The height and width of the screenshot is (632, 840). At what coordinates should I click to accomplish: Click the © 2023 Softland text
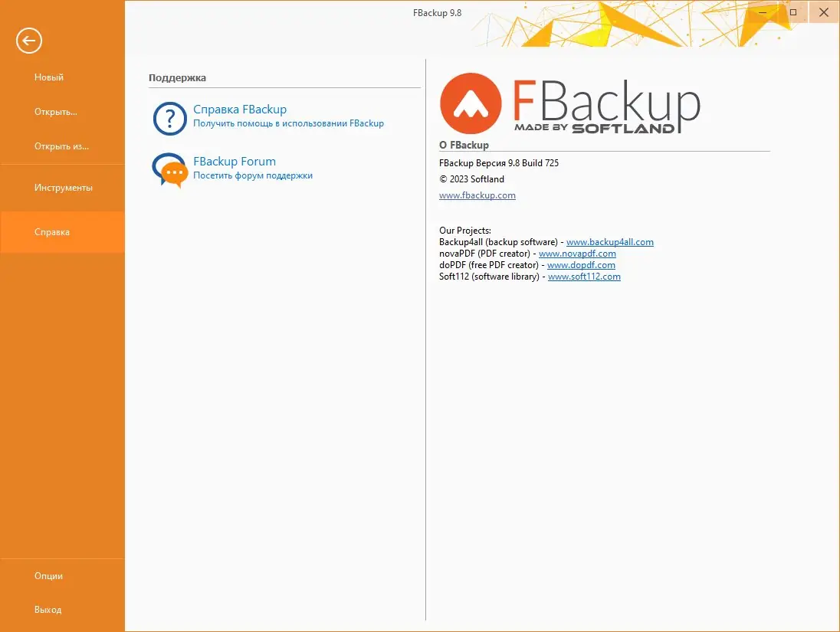pyautogui.click(x=471, y=179)
